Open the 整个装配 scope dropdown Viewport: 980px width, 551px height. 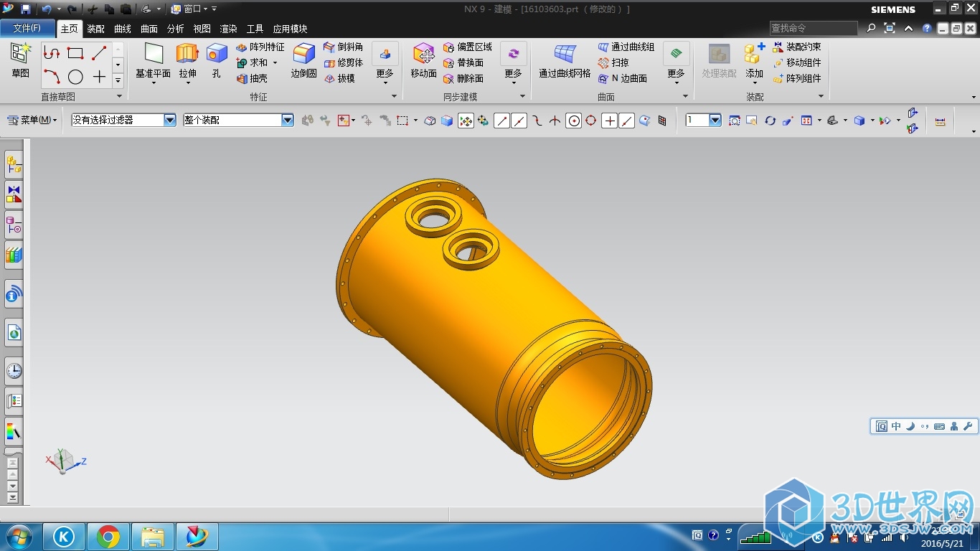click(287, 121)
